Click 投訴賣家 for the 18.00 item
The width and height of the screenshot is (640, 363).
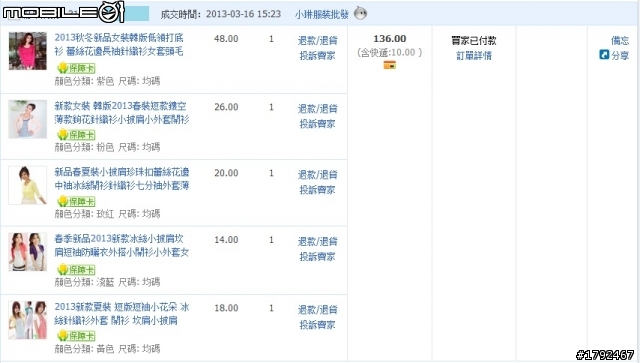point(318,325)
